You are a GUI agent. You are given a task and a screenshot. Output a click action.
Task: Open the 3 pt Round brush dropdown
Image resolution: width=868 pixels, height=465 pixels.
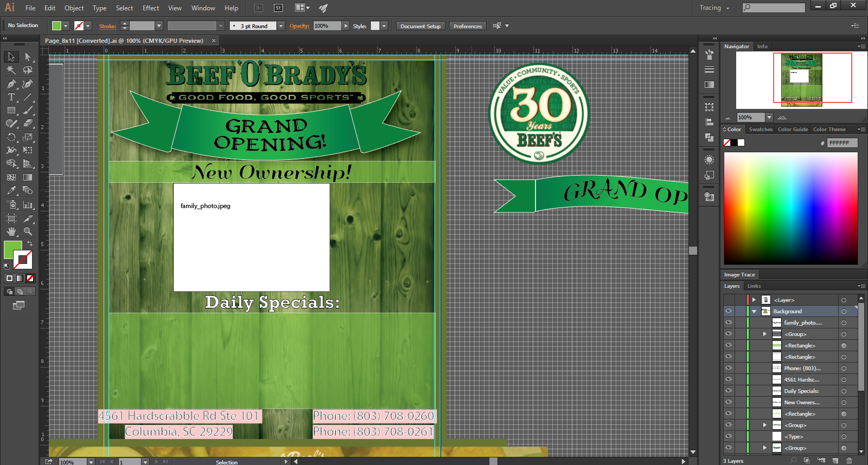click(x=281, y=26)
